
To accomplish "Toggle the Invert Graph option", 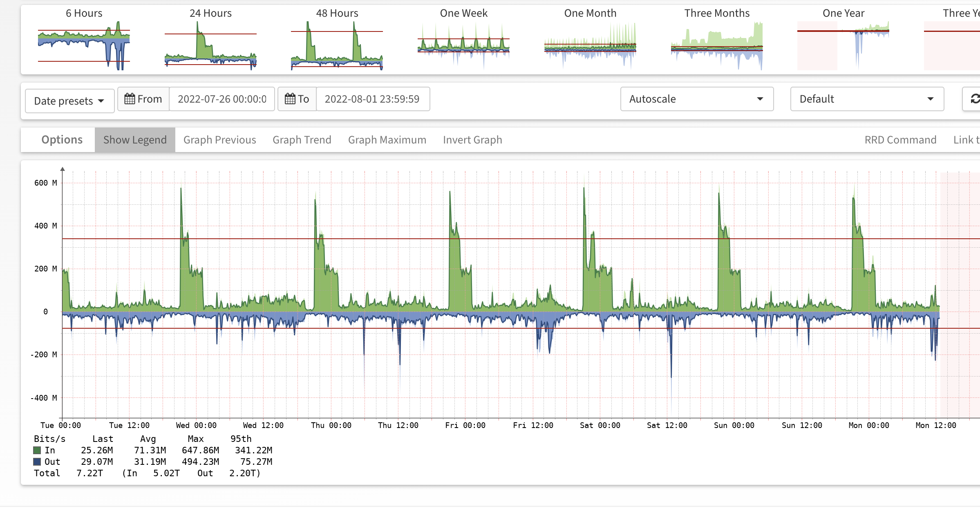I will (x=472, y=140).
